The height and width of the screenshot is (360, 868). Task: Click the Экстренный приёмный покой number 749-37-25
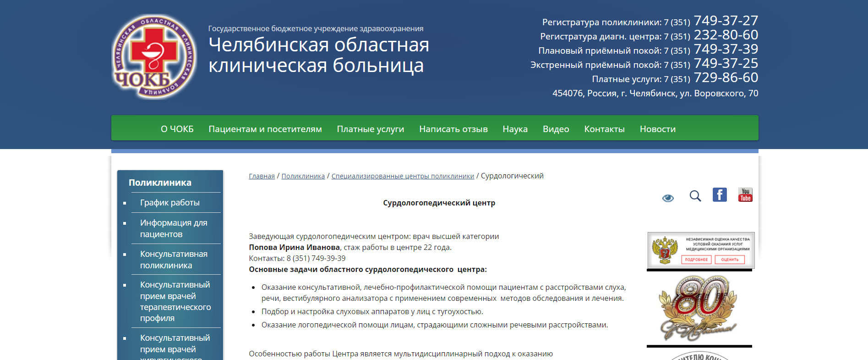pyautogui.click(x=726, y=63)
